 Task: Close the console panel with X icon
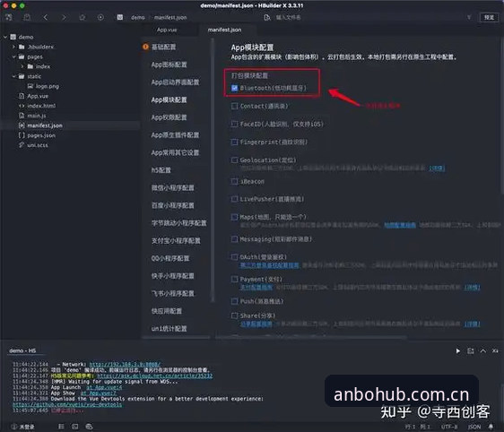[495, 351]
